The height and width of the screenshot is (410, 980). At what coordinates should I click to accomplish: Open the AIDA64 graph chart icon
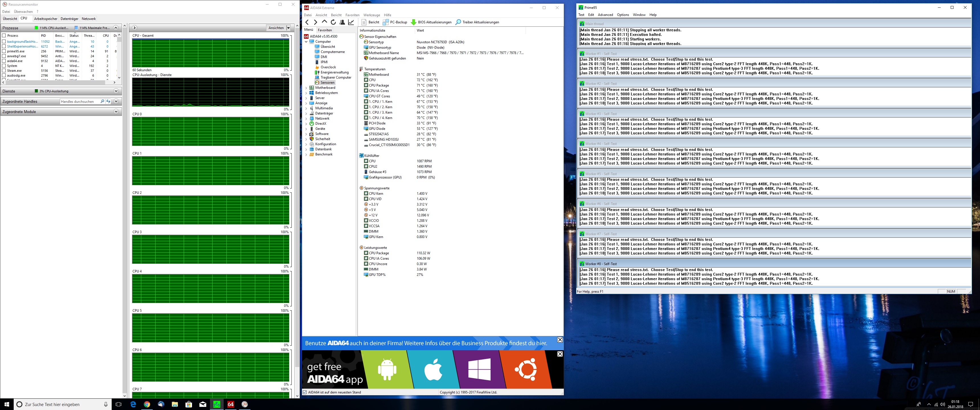351,22
